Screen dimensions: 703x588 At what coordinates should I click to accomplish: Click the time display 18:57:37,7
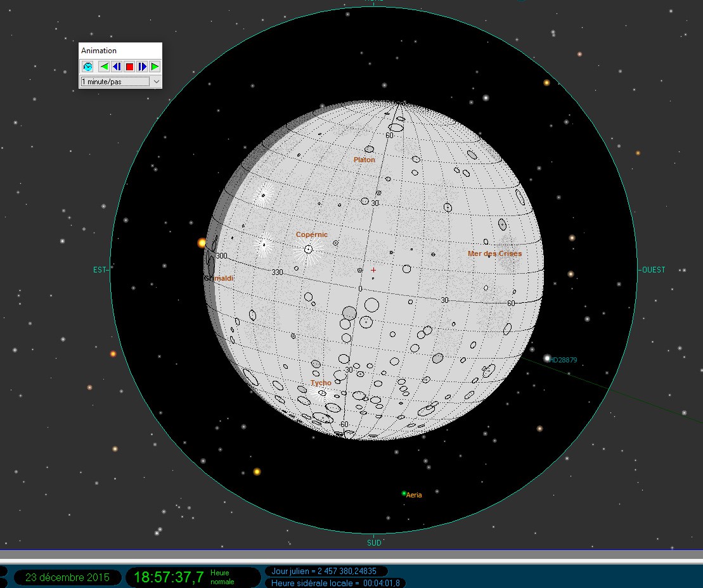coord(169,577)
